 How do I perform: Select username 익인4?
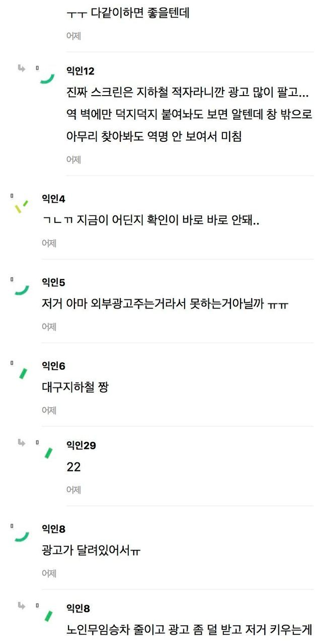(x=53, y=199)
